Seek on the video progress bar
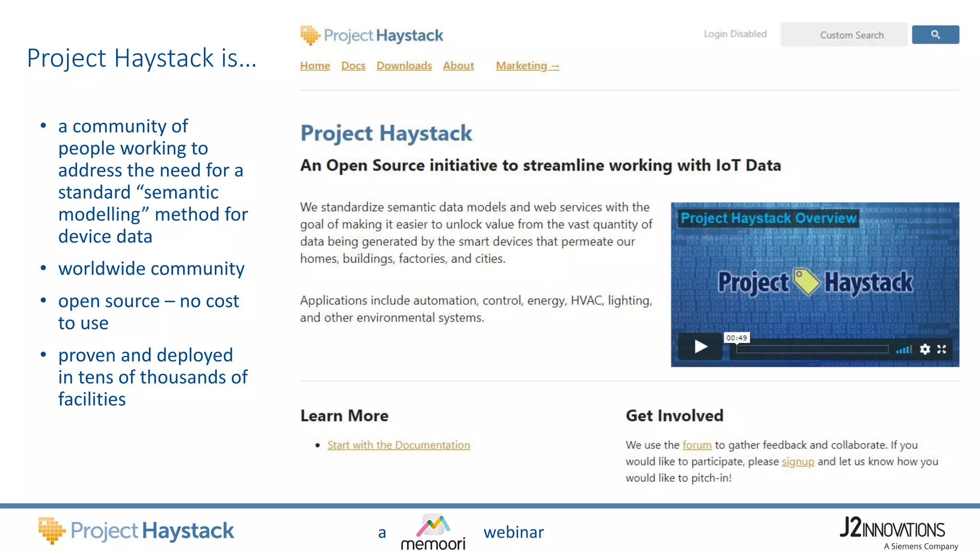The width and height of the screenshot is (980, 551). coord(812,350)
